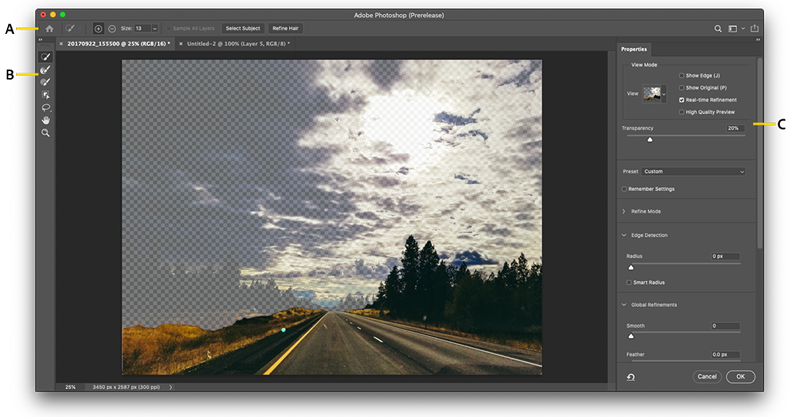Switch to the 20170922_155500 document tab
This screenshot has height=417, width=800.
pyautogui.click(x=118, y=44)
